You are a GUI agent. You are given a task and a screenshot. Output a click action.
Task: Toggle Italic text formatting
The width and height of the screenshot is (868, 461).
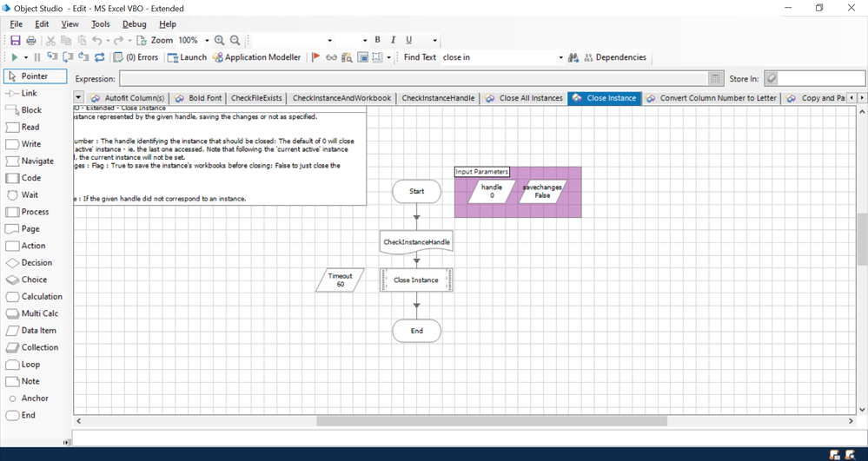point(393,40)
